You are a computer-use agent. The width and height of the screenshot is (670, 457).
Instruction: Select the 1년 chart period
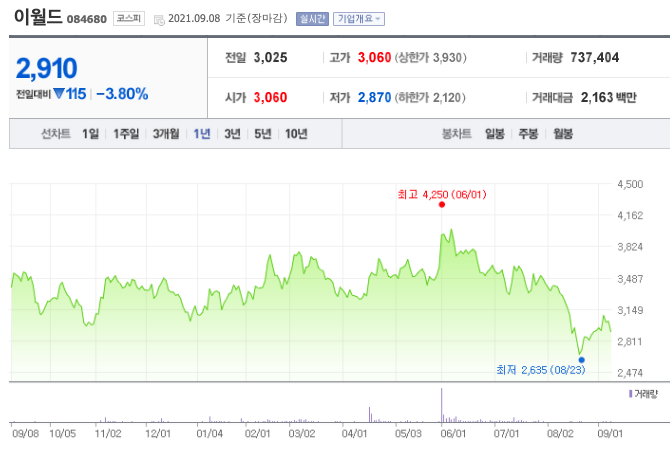pos(202,134)
